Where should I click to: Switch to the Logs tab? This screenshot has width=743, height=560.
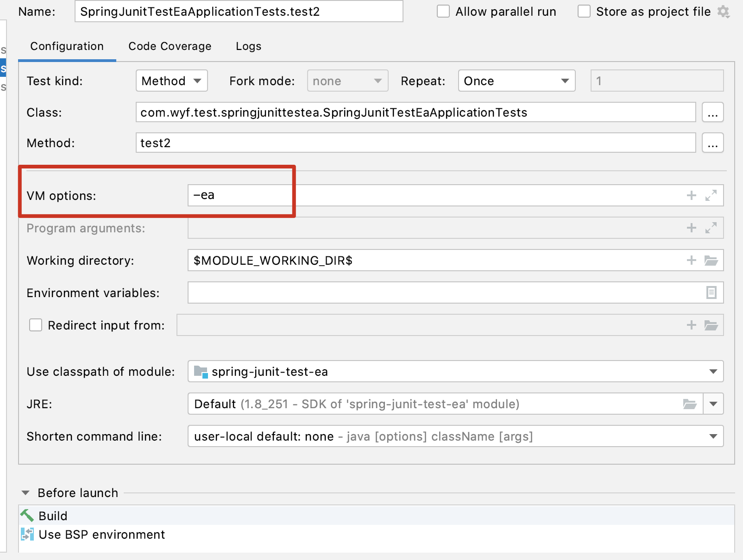point(249,46)
